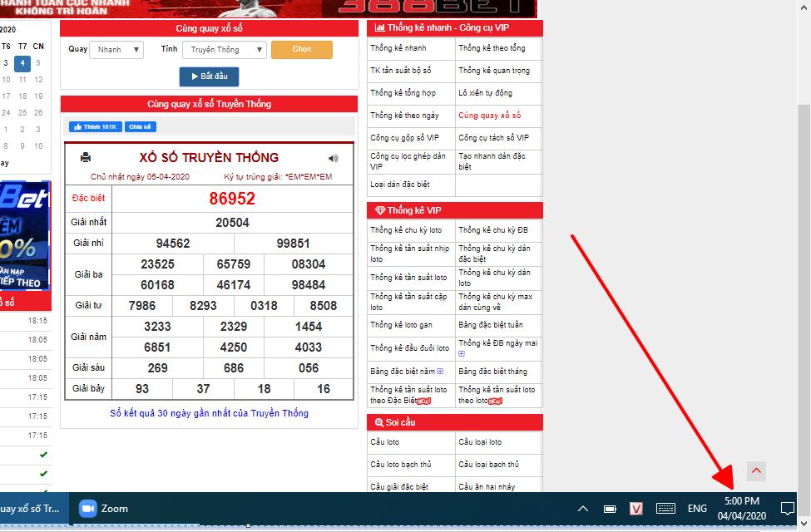Screen dimensions: 811x532
Task: Open 30-day Truyền Thống results link
Action: tap(209, 413)
